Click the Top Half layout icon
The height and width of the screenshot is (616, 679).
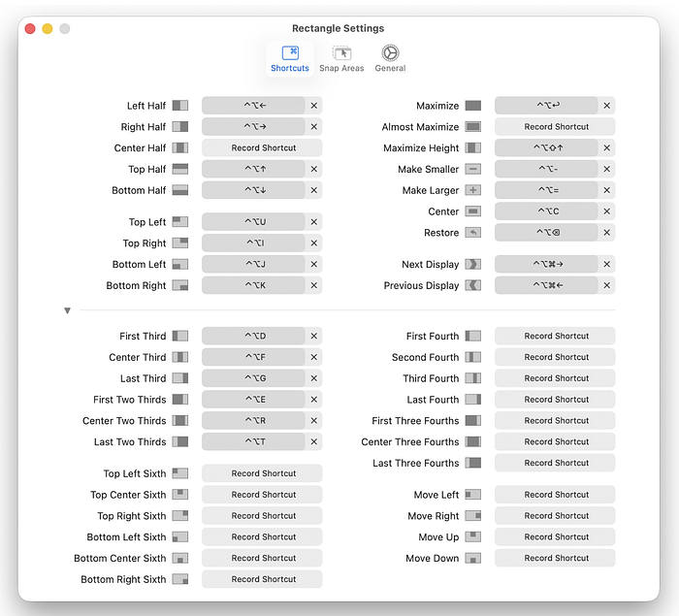tap(180, 169)
